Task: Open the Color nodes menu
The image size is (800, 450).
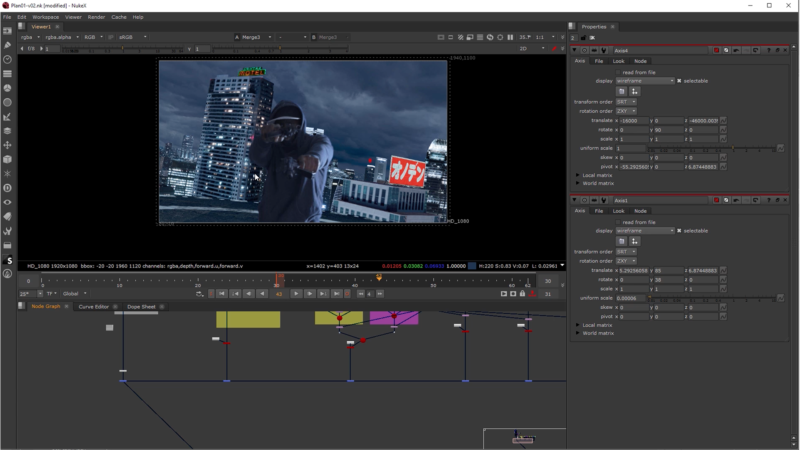Action: [x=7, y=88]
